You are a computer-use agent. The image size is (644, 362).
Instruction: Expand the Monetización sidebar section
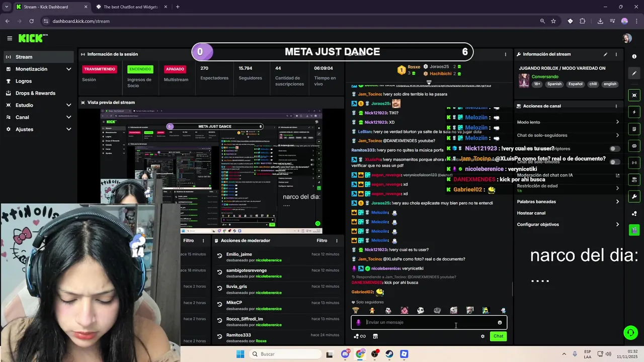(x=68, y=69)
